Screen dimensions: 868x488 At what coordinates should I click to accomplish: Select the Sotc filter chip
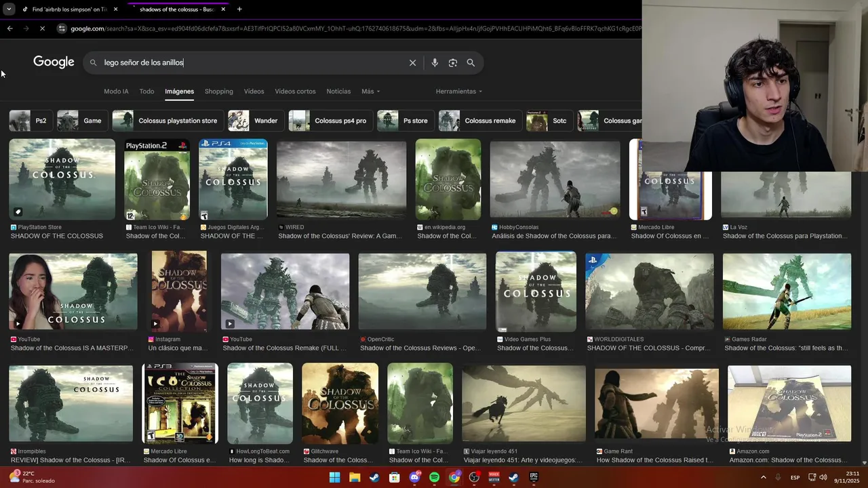(549, 121)
